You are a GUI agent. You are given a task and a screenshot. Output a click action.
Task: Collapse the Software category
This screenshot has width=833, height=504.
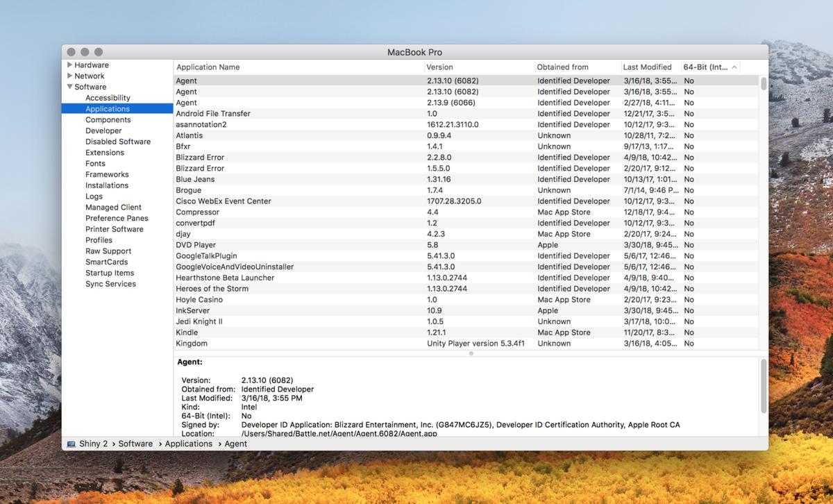coord(69,87)
